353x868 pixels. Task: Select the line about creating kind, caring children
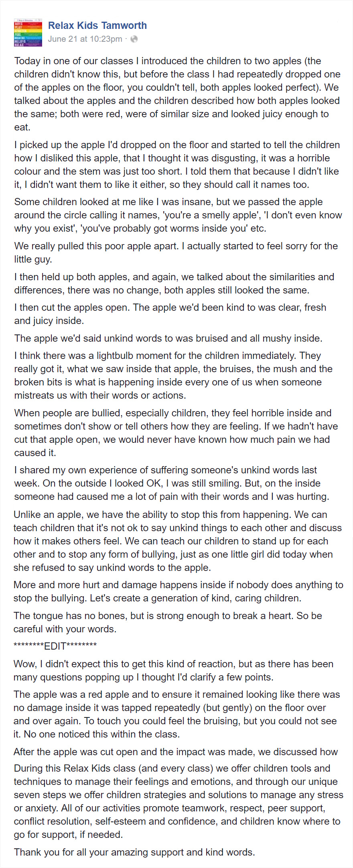pyautogui.click(x=176, y=591)
